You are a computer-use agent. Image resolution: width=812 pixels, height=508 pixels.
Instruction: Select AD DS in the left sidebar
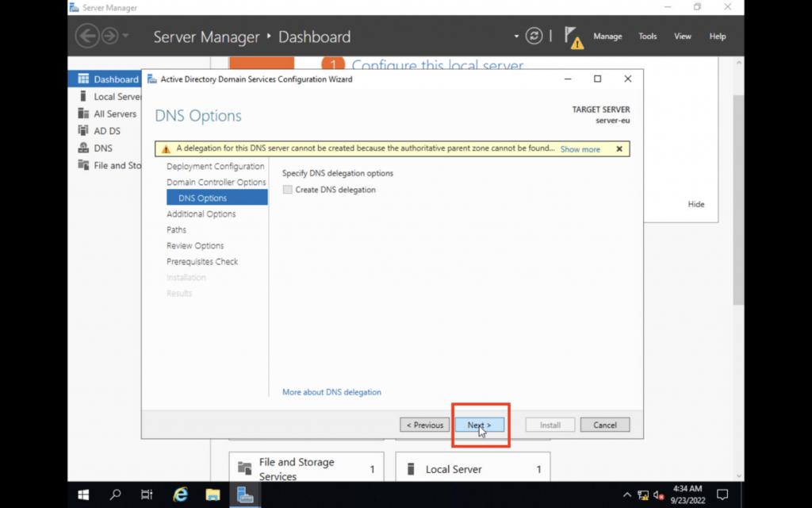click(x=107, y=131)
